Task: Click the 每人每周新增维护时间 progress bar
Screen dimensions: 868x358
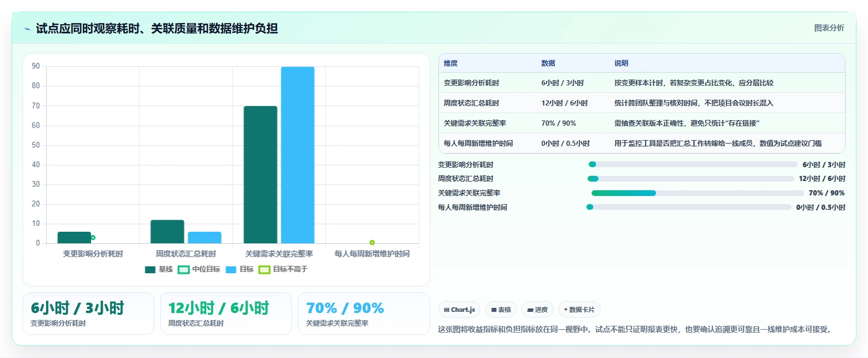Action: tap(689, 207)
